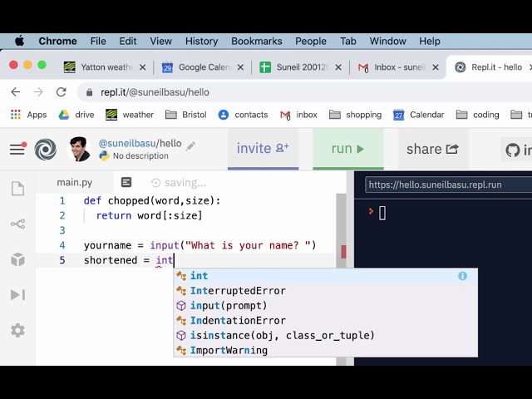Click code line 4 yourname input

click(199, 245)
